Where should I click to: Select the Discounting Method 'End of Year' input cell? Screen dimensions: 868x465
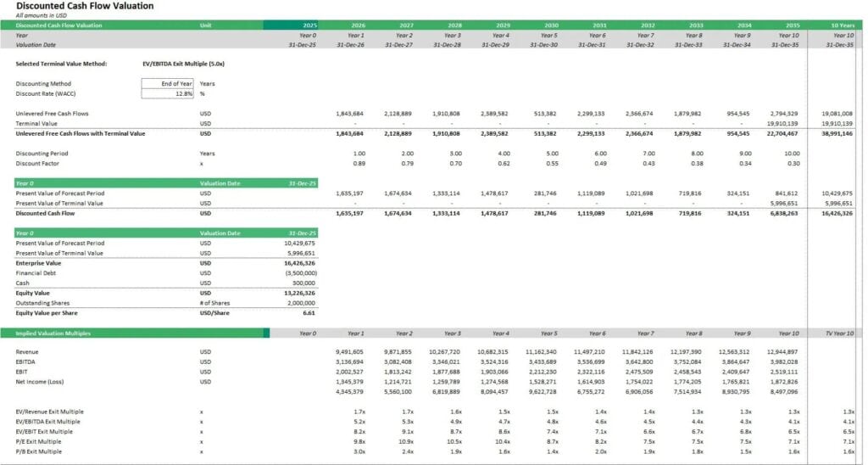click(167, 84)
